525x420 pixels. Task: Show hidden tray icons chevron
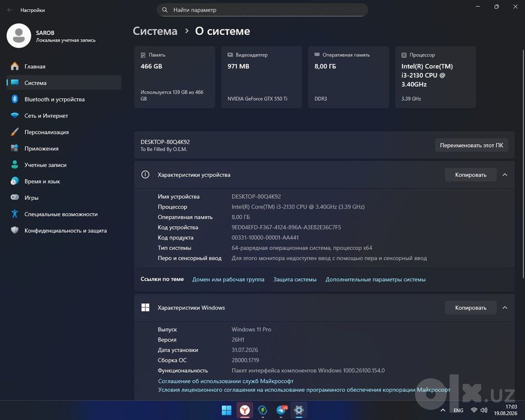coord(443,410)
